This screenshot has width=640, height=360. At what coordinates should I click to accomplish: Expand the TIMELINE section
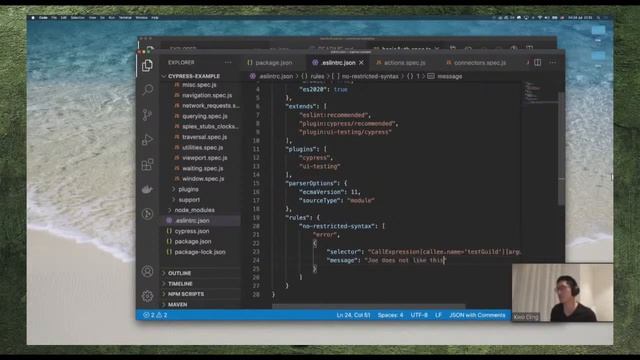[180, 284]
